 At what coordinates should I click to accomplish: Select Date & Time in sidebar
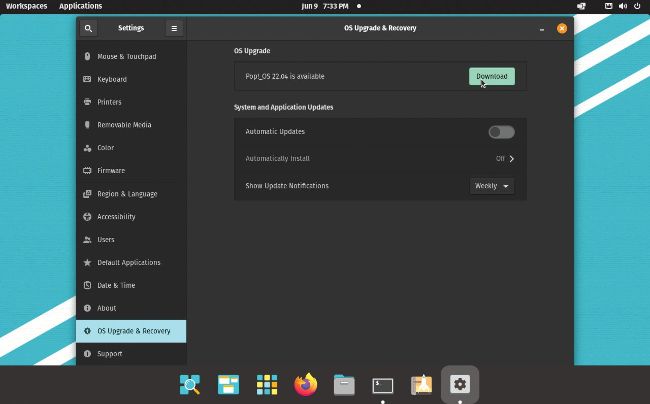coord(116,285)
